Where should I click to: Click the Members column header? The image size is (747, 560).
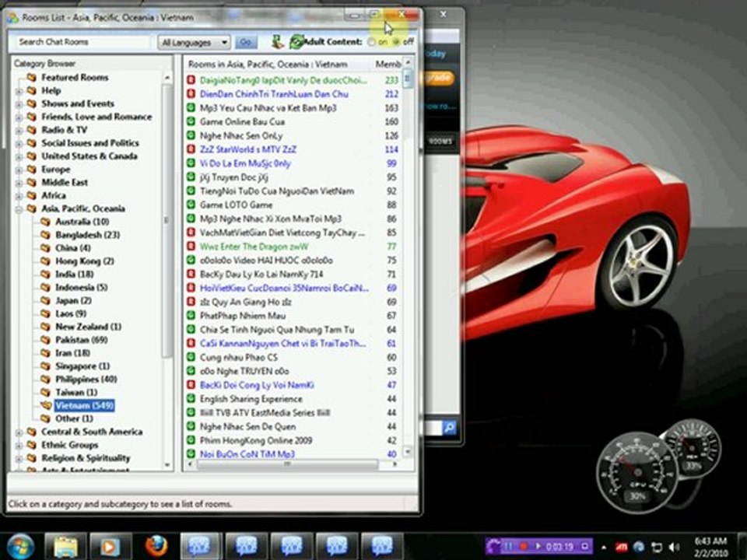[x=387, y=64]
